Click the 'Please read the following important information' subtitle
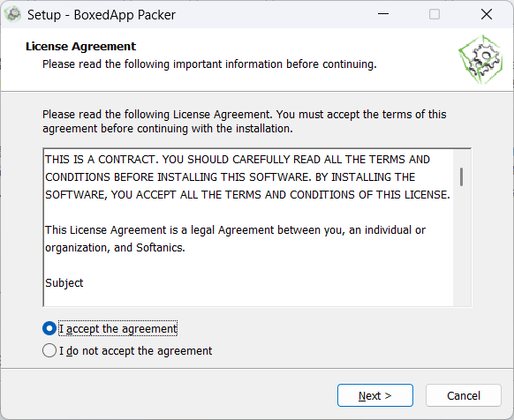514x420 pixels. (x=209, y=64)
